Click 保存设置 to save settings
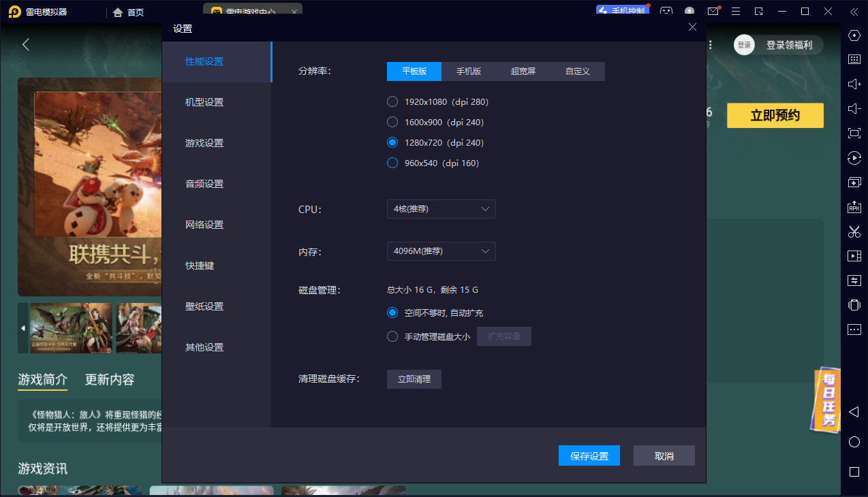868x497 pixels. click(x=589, y=455)
